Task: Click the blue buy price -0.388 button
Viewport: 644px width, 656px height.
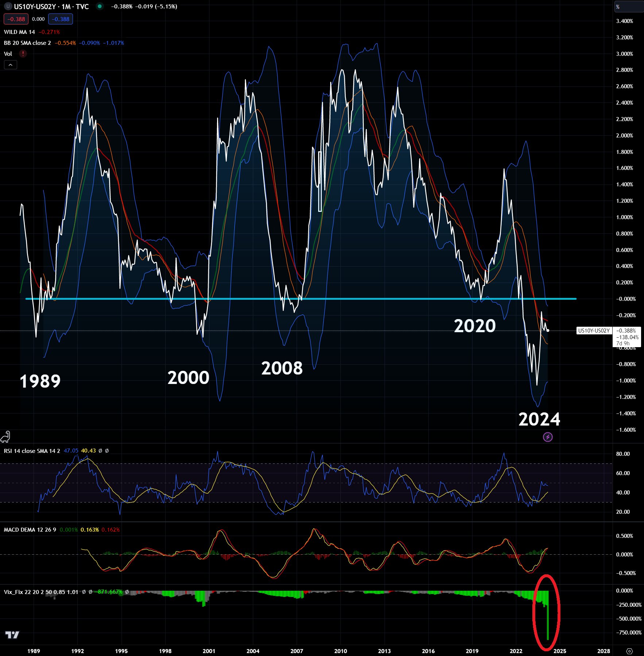Action: click(61, 19)
